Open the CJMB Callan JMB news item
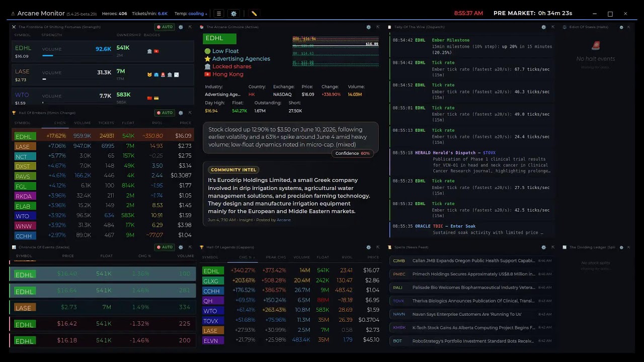 (472, 261)
